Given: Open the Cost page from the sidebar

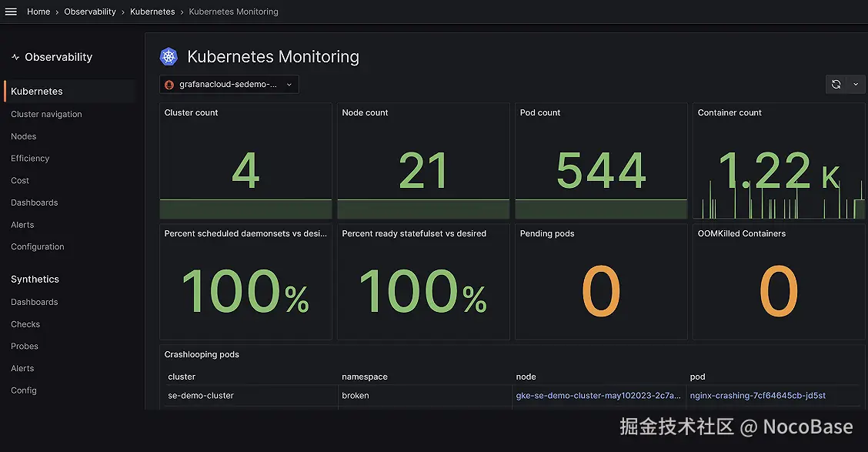Looking at the screenshot, I should pos(19,180).
